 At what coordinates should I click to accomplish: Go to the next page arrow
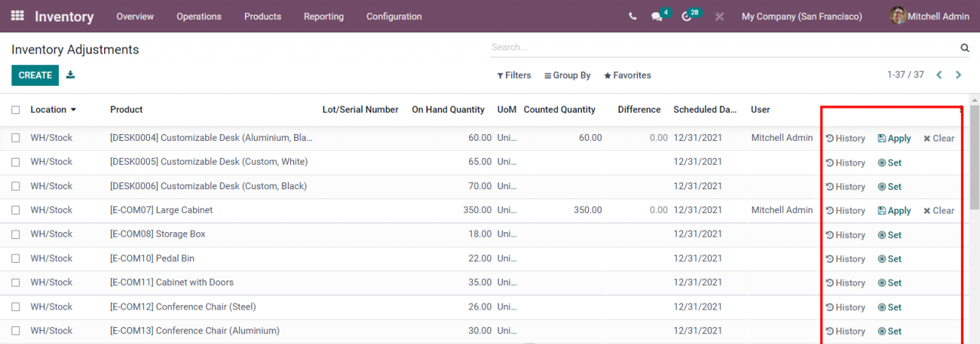(x=959, y=75)
